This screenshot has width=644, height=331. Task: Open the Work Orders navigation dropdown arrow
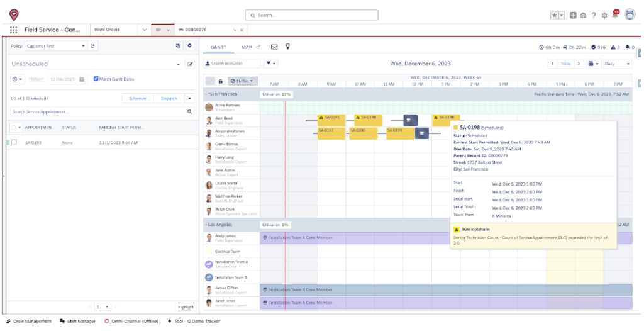[x=144, y=30]
